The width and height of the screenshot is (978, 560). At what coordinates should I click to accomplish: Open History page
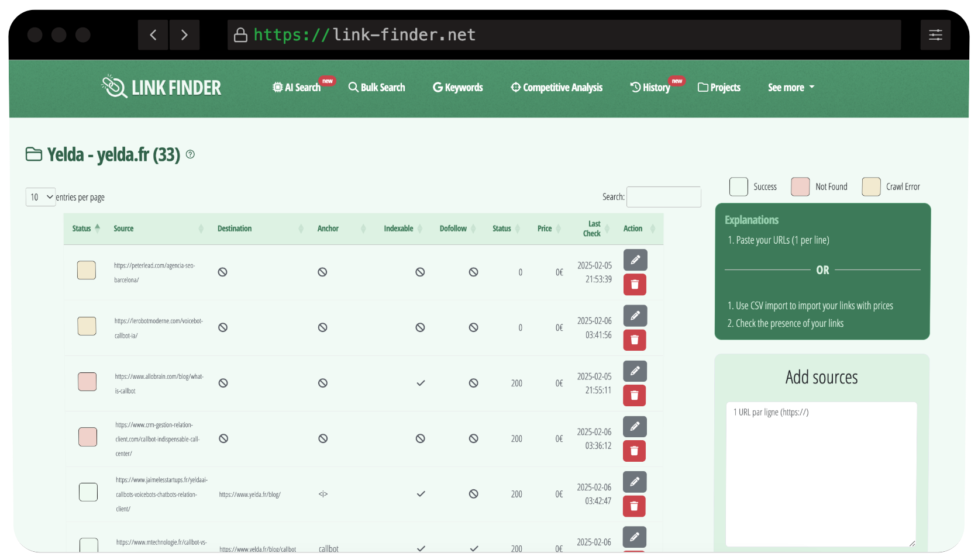(650, 87)
